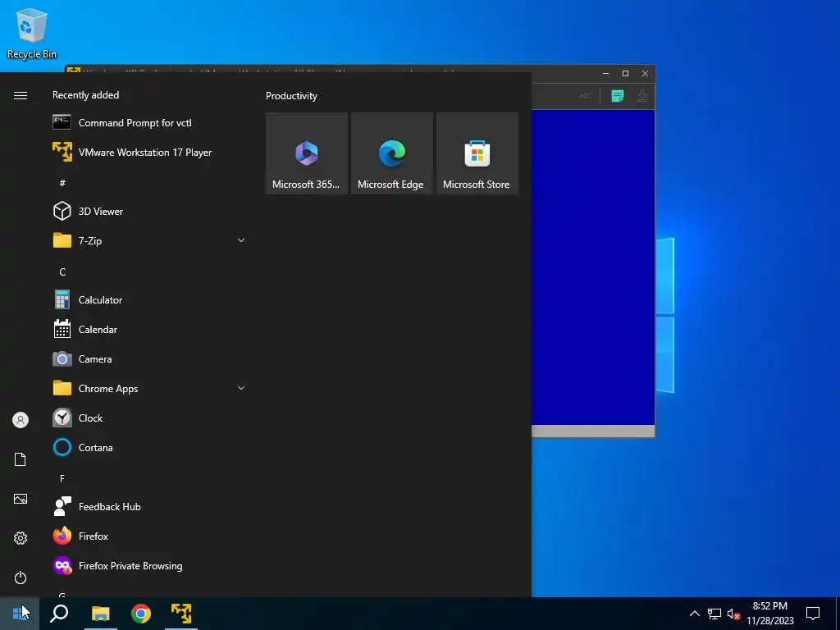The width and height of the screenshot is (840, 630).
Task: Open the notification center
Action: click(813, 614)
